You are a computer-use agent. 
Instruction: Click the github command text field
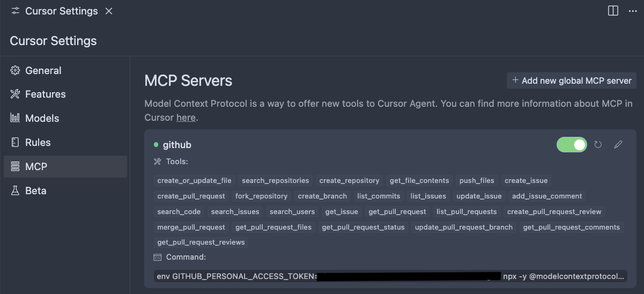click(390, 276)
